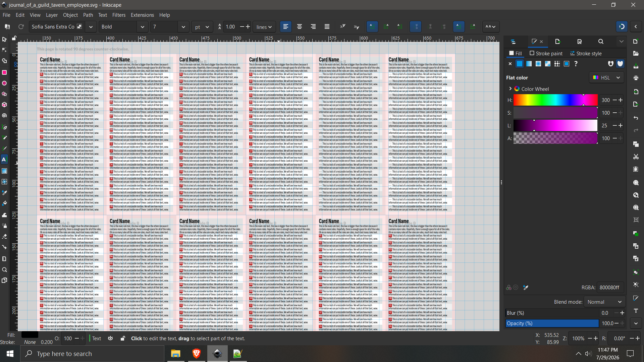The image size is (644, 362).
Task: Switch to the Stroke paint tab
Action: [x=546, y=54]
